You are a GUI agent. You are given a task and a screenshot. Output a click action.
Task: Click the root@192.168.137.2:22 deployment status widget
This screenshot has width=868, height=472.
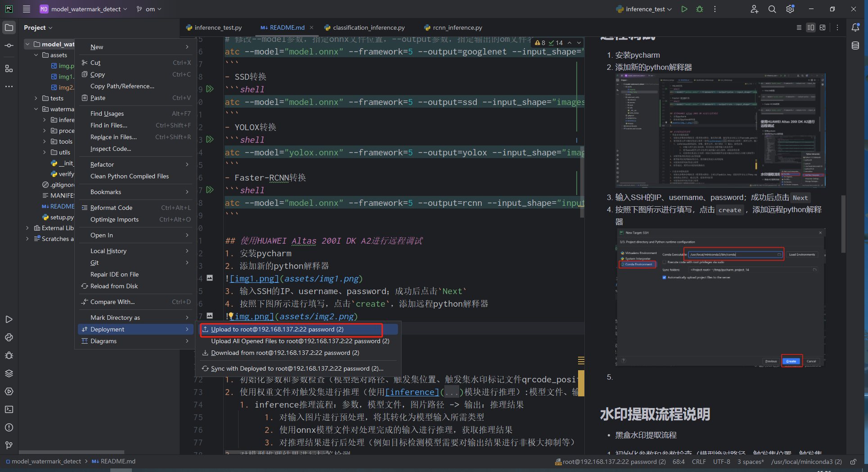610,462
